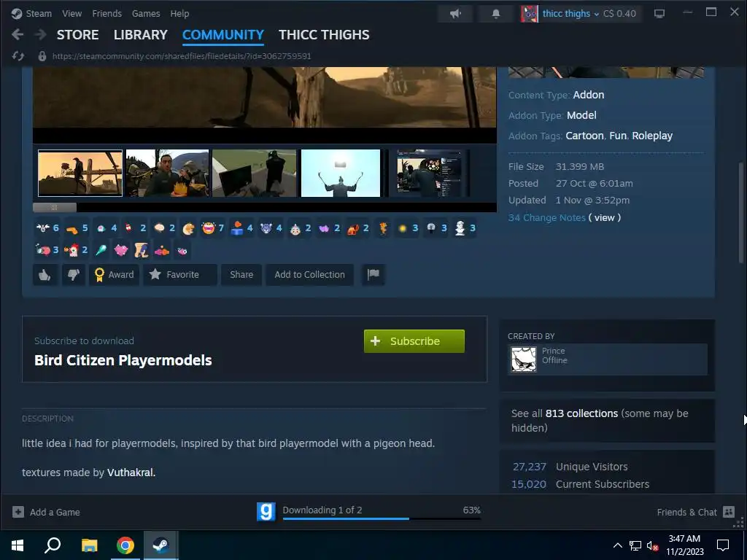Open the notifications bell
This screenshot has height=560, width=747.
[496, 14]
